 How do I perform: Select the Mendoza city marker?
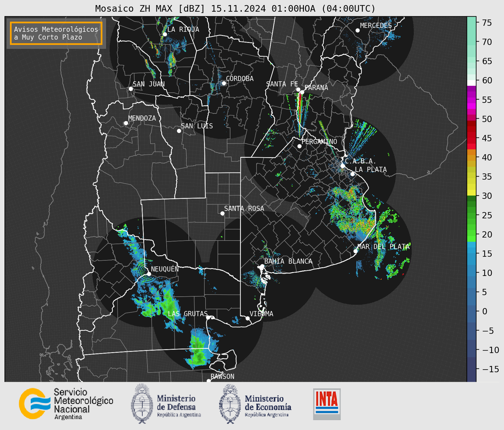click(x=126, y=123)
